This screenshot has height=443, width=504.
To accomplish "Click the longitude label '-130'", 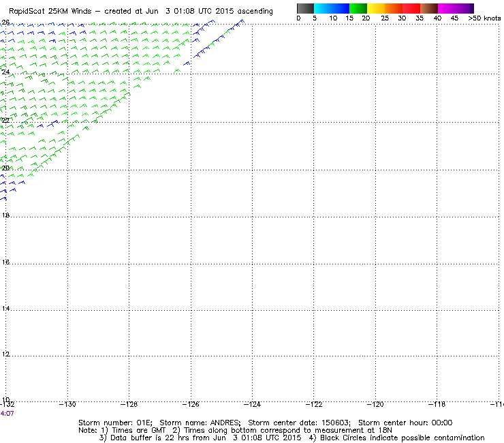I will 67,404.
